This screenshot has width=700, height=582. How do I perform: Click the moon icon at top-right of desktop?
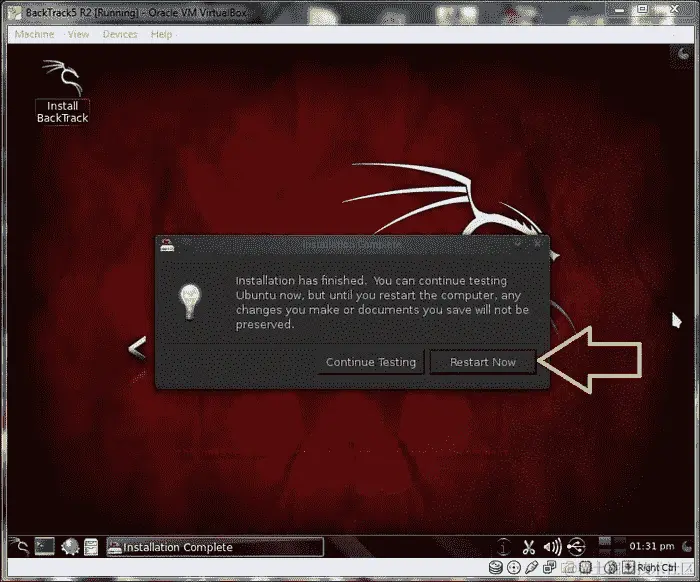click(x=683, y=54)
